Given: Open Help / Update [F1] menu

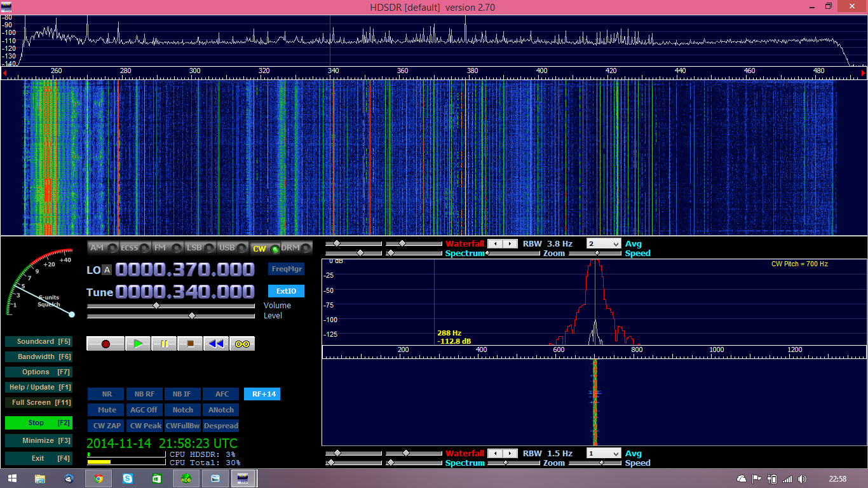Looking at the screenshot, I should tap(38, 387).
